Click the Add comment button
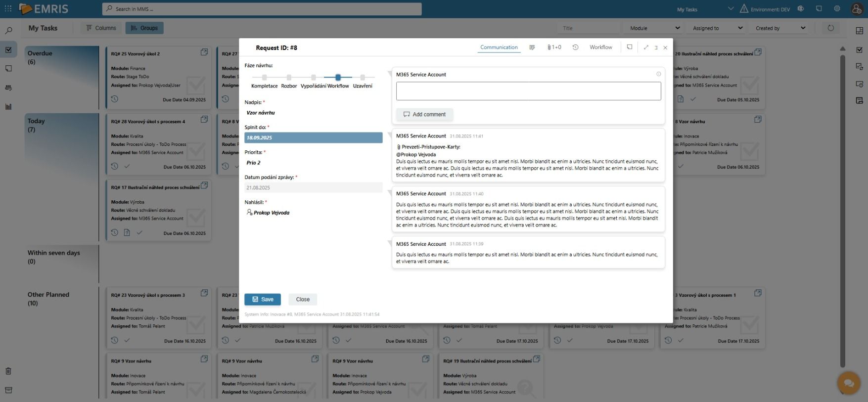The image size is (868, 402). (x=424, y=114)
